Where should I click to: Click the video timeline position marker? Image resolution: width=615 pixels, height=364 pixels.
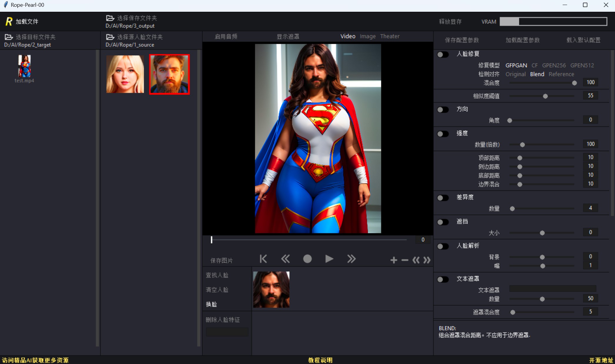coord(211,240)
